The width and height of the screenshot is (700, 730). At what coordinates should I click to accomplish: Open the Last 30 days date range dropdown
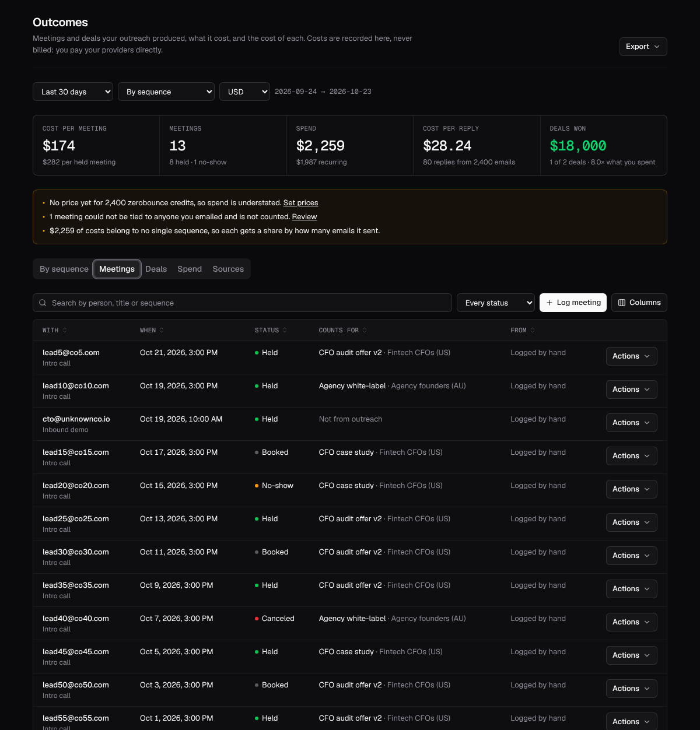73,92
